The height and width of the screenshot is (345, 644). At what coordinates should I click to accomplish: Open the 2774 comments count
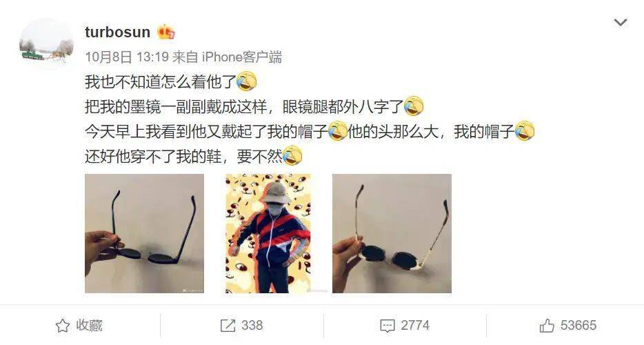[x=415, y=325]
